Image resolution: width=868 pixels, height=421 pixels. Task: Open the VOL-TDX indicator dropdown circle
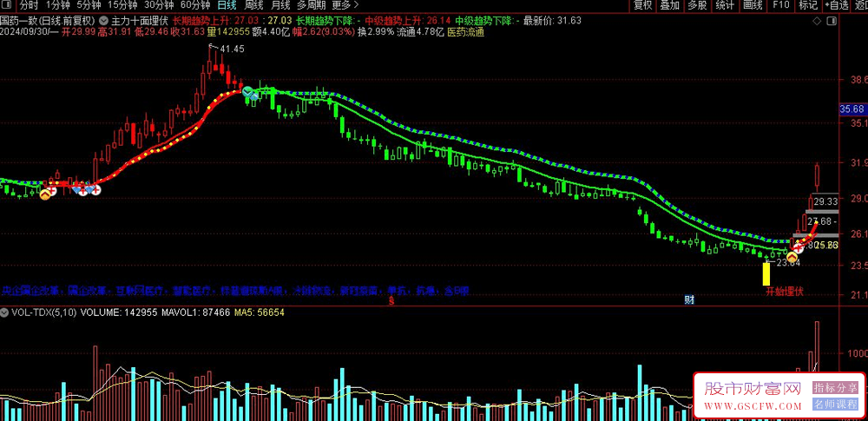pos(5,312)
